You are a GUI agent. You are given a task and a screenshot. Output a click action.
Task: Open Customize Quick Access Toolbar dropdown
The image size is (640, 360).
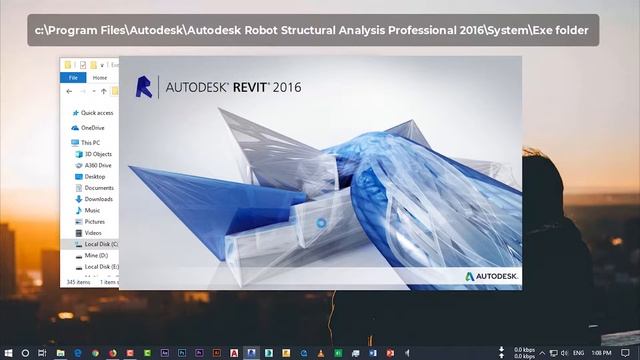pyautogui.click(x=102, y=65)
